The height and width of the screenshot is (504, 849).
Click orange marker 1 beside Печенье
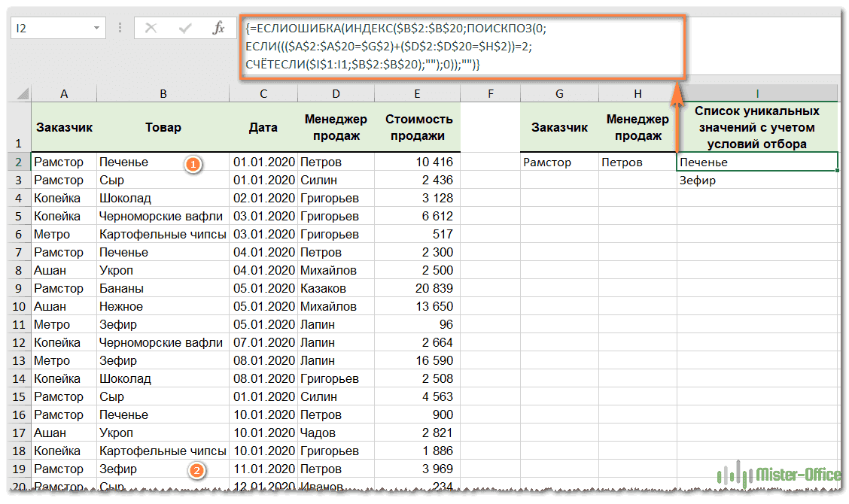tap(193, 163)
